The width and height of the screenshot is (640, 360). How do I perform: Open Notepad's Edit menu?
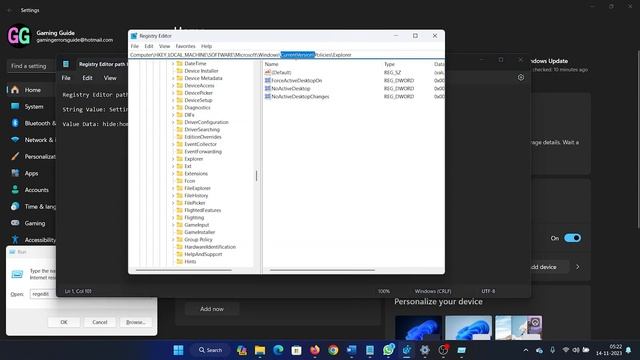tap(87, 78)
